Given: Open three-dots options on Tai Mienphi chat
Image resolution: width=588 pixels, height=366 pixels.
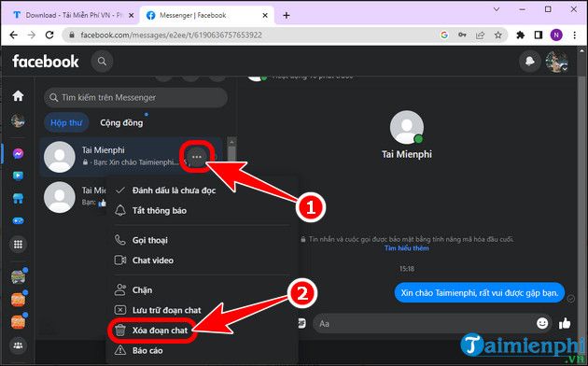Looking at the screenshot, I should 197,157.
